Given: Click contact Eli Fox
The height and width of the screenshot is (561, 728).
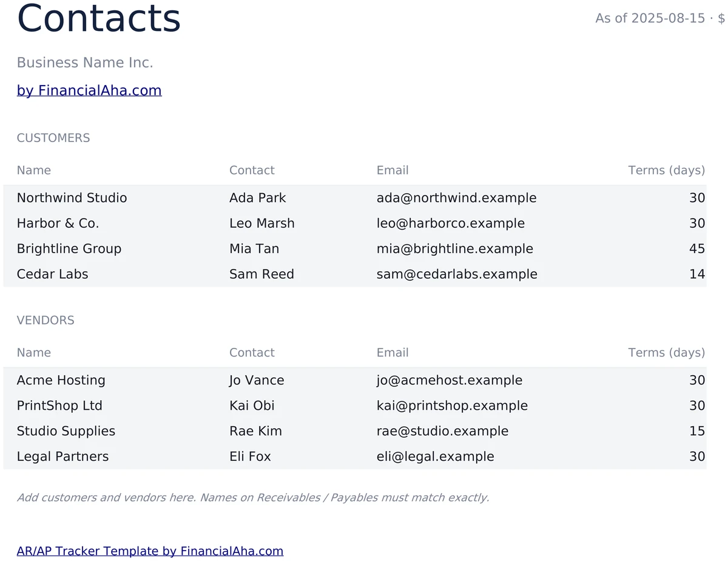Looking at the screenshot, I should [x=250, y=457].
